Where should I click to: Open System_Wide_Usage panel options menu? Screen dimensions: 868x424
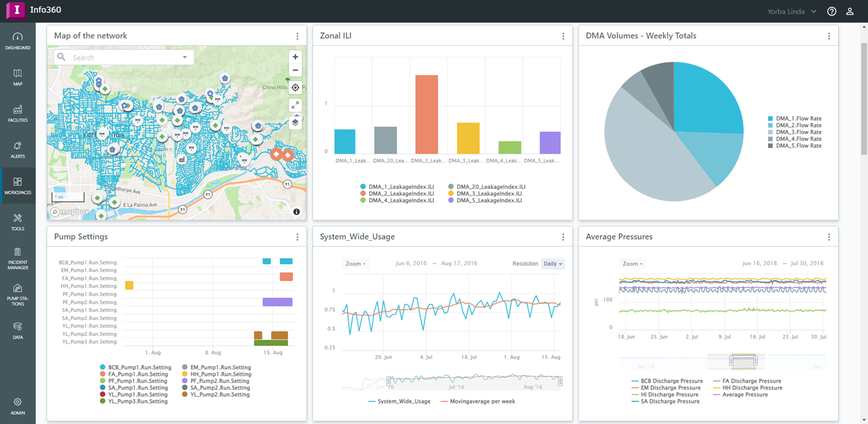[563, 237]
